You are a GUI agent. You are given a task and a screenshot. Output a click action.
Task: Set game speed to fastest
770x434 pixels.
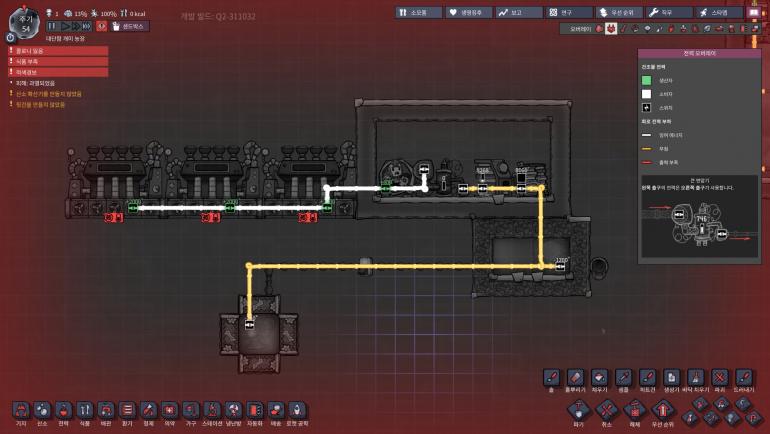click(86, 26)
